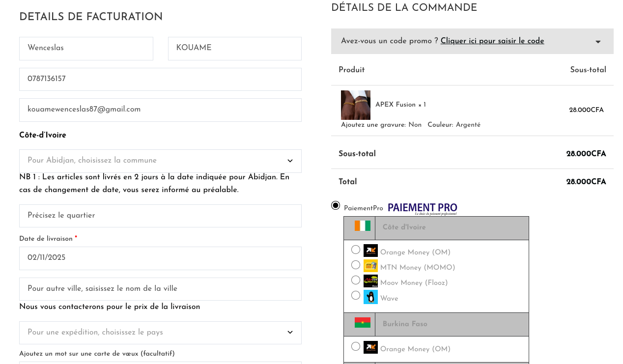Open the Abidjan commune dropdown
Image resolution: width=623 pixels, height=364 pixels.
tap(160, 161)
